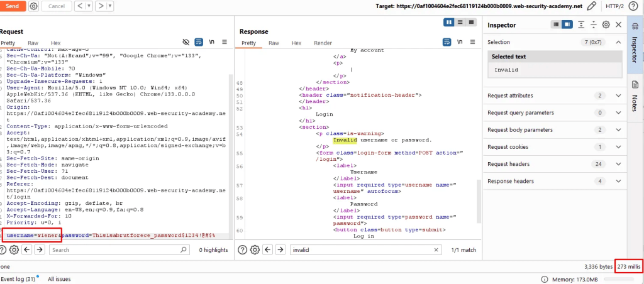644x284 pixels.
Task: Switch to side-by-side layout view
Action: (x=450, y=23)
